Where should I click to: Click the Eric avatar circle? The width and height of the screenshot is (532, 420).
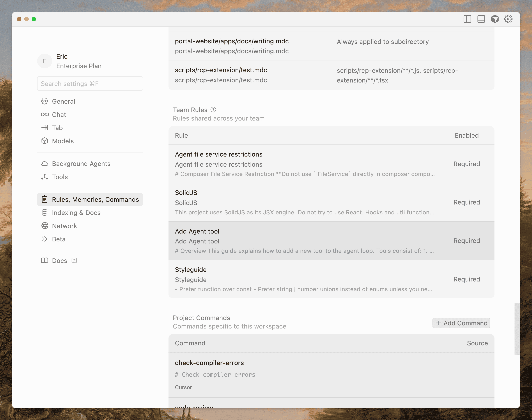[45, 61]
